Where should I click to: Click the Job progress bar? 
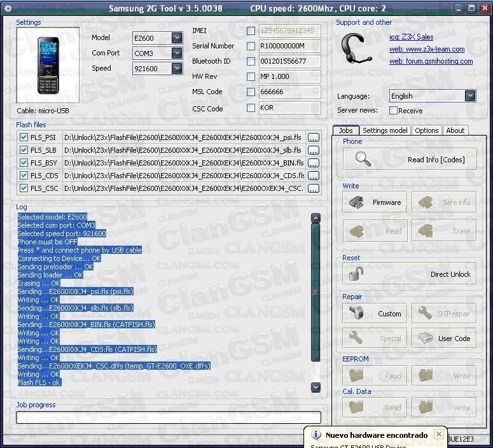click(x=169, y=417)
